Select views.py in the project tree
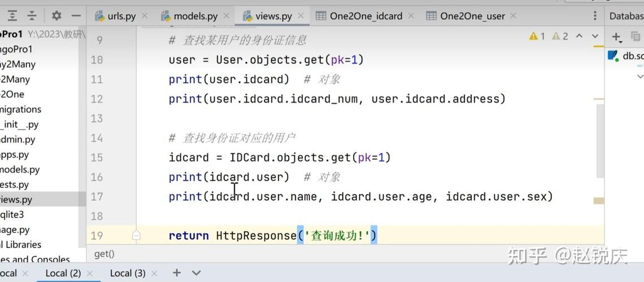 [16, 200]
